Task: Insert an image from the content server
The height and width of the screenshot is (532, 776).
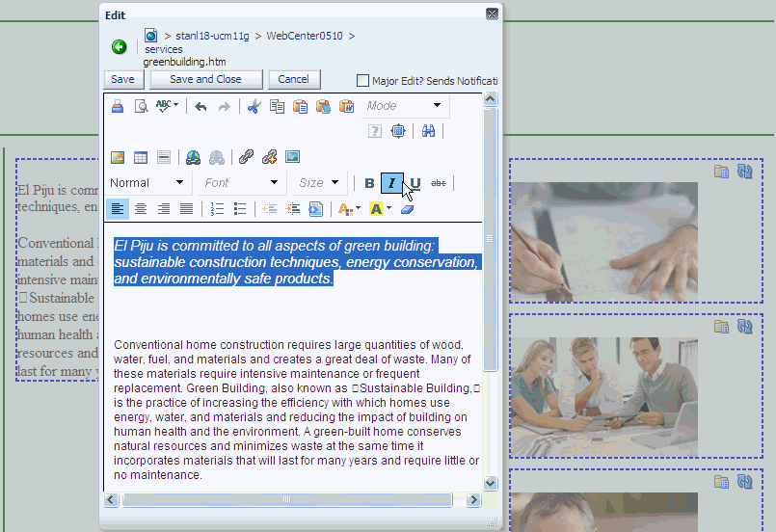Action: tap(118, 157)
